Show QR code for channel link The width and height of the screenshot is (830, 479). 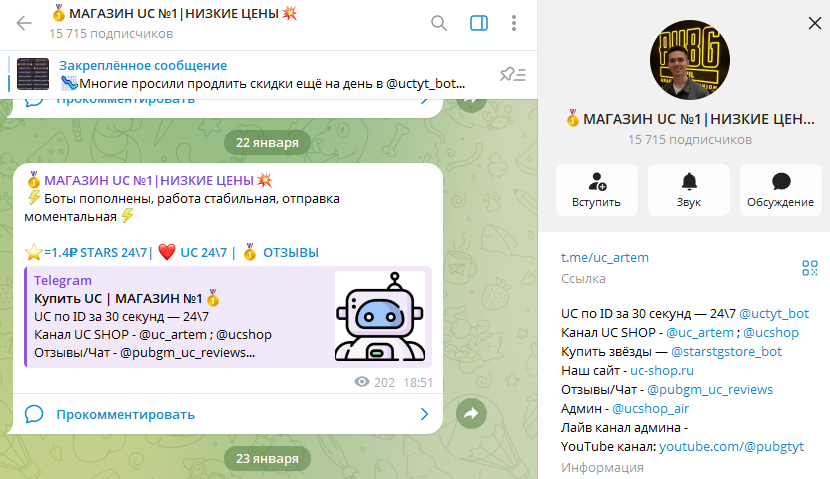pyautogui.click(x=809, y=267)
